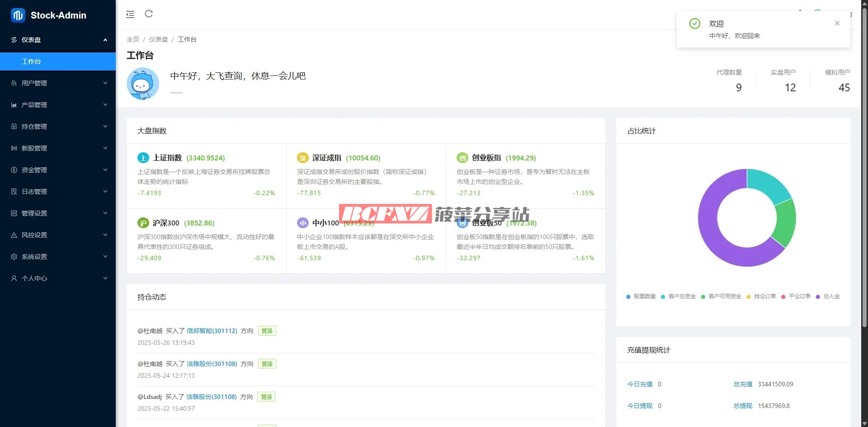Click the 沪深300 index icon
Image resolution: width=868 pixels, height=427 pixels.
coord(143,223)
